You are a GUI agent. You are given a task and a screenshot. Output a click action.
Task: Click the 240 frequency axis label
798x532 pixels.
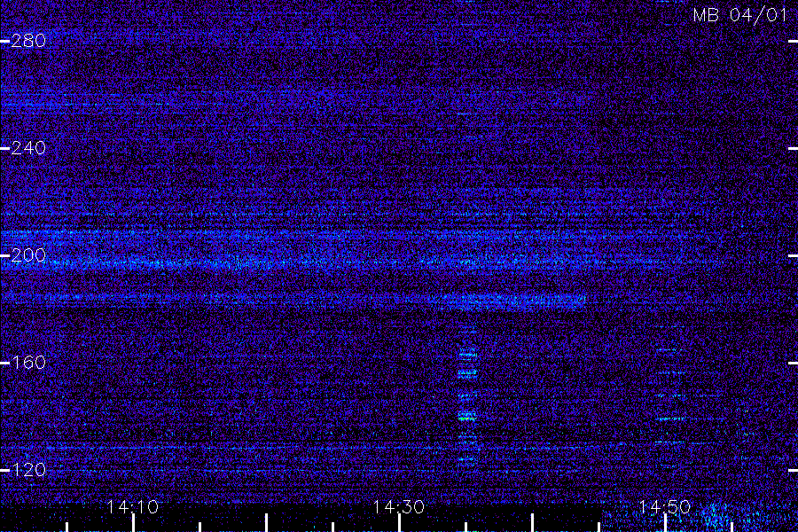[x=28, y=148]
